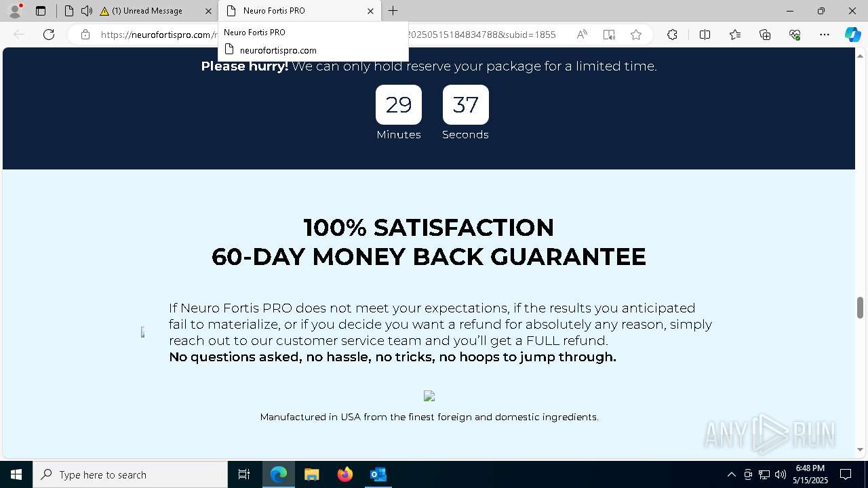Click the address bar URL
The width and height of the screenshot is (868, 488).
tap(328, 35)
